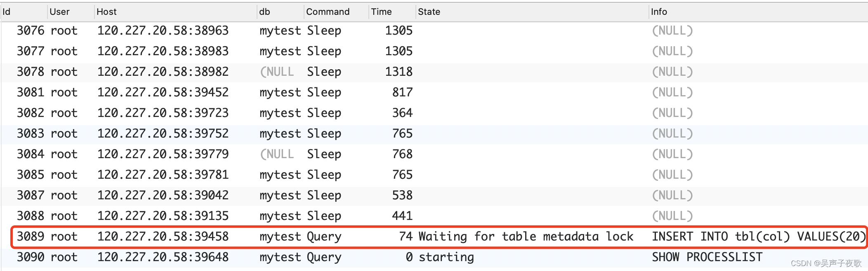The height and width of the screenshot is (271, 868).
Task: Click the Info column header
Action: pos(758,12)
